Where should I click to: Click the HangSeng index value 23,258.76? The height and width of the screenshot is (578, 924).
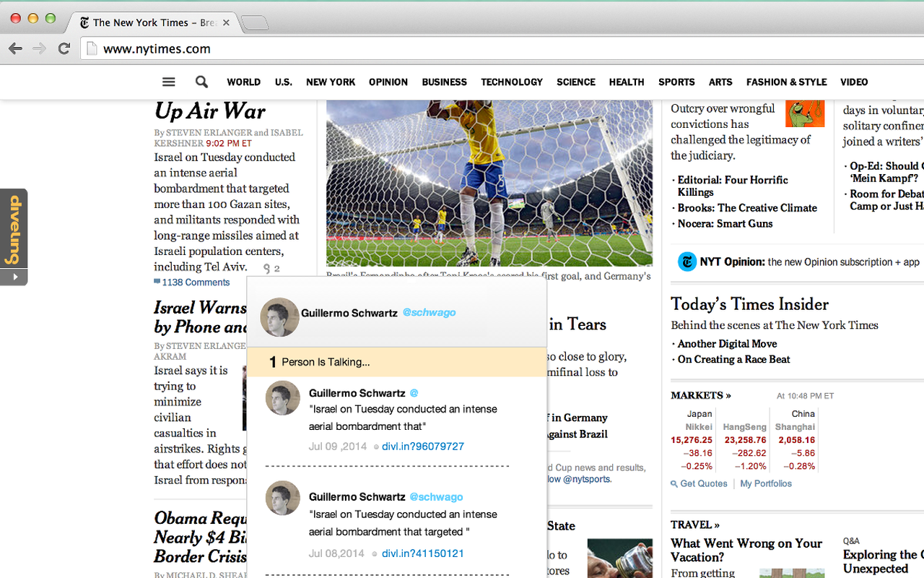coord(746,440)
